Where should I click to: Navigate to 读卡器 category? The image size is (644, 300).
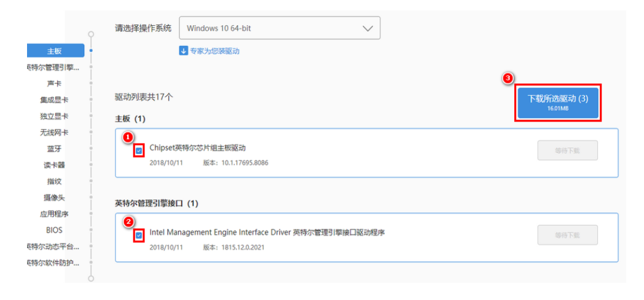(54, 165)
